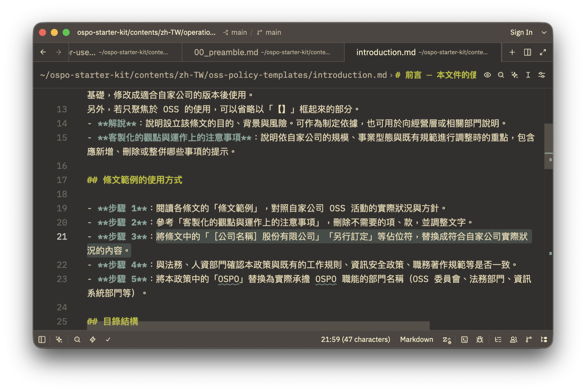Image resolution: width=586 pixels, height=392 pixels.
Task: Click the heading 目錄結構
Action: point(120,321)
